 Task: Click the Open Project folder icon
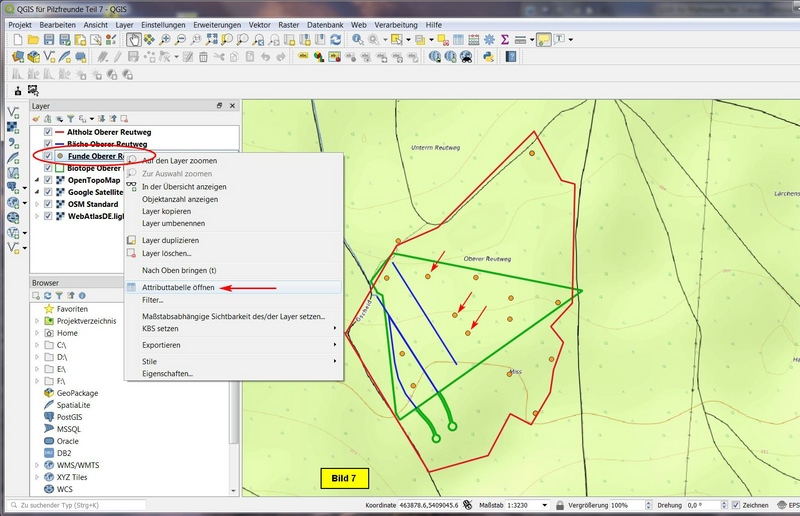point(33,40)
